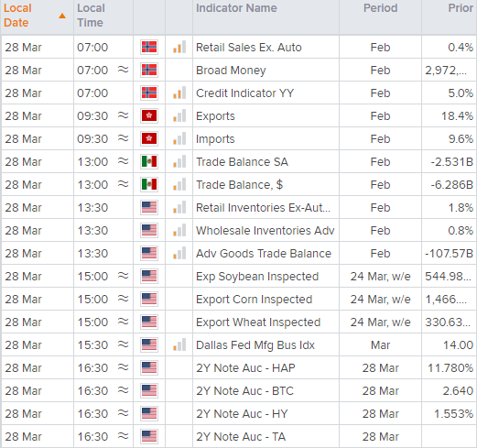
Task: Open the Wholesale Inventories Adv indicator
Action: [x=266, y=231]
